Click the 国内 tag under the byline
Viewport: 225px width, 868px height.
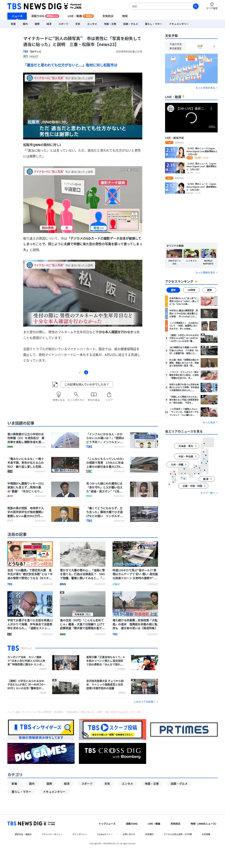(25, 56)
